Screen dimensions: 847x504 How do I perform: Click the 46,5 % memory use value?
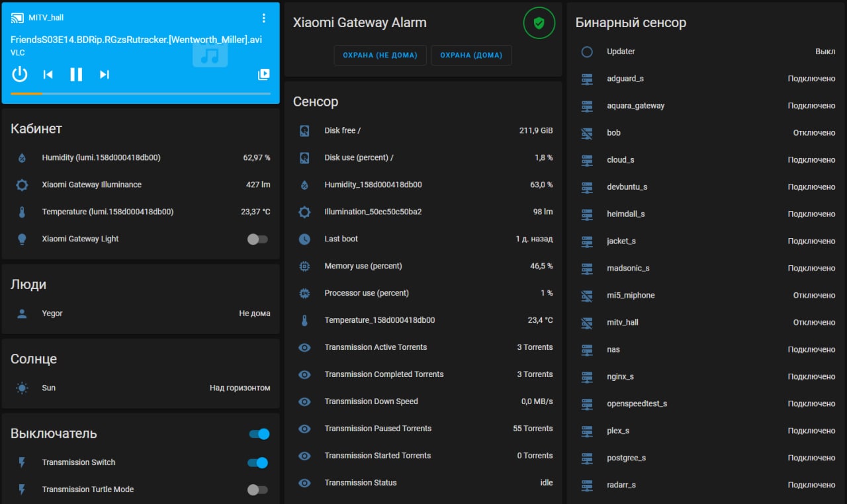coord(541,267)
